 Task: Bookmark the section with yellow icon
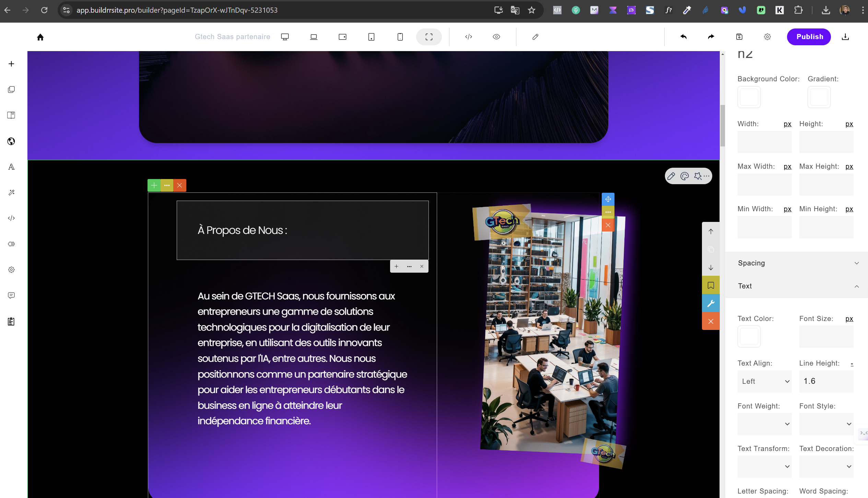(711, 285)
